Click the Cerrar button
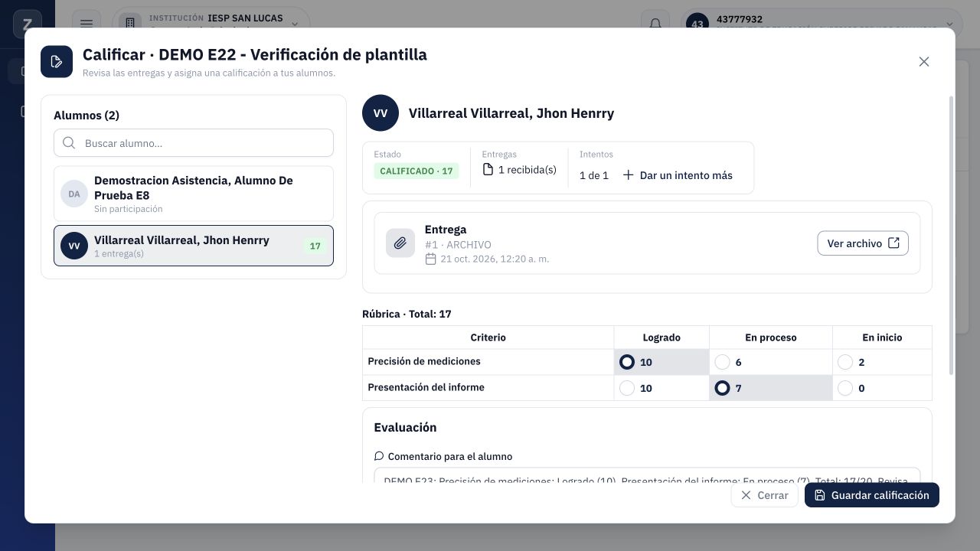 coord(764,495)
